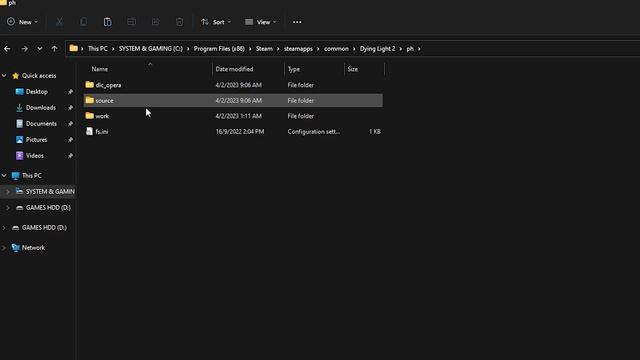Click the Rename icon in toolbar
Viewport: 640px width, 360px height.
[x=131, y=22]
